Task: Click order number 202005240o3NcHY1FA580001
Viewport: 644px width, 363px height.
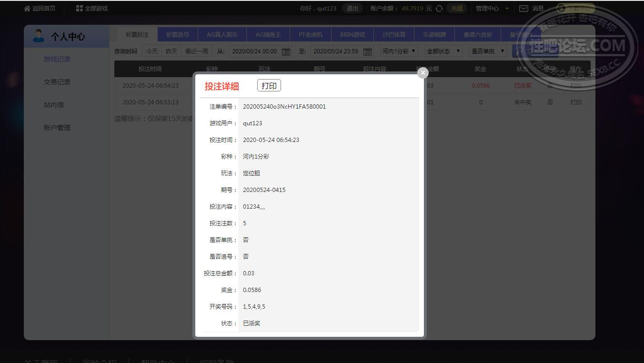Action: [x=284, y=107]
